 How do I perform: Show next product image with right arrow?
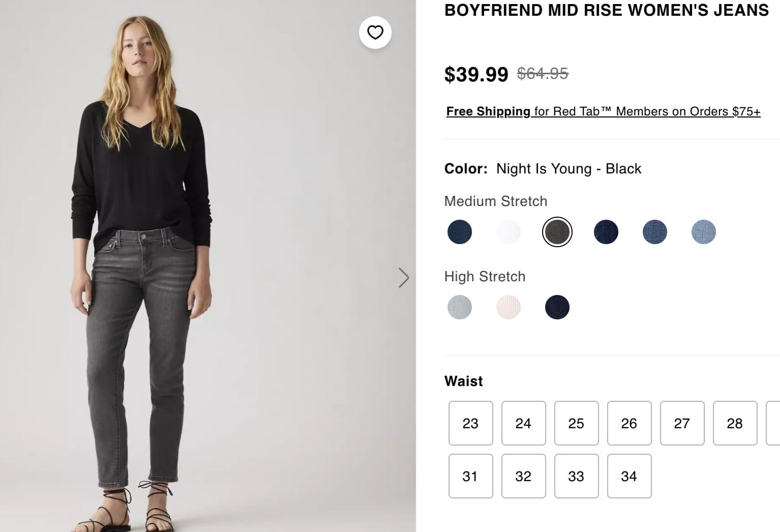pos(404,278)
